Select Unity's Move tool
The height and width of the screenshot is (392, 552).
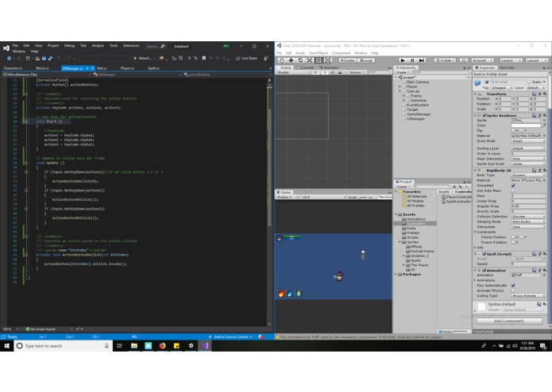coord(291,60)
